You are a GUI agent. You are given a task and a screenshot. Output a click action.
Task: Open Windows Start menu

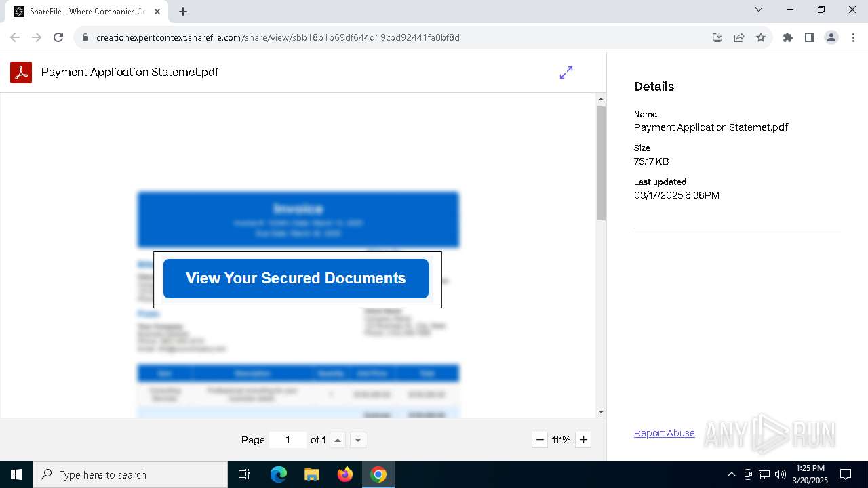(x=16, y=474)
